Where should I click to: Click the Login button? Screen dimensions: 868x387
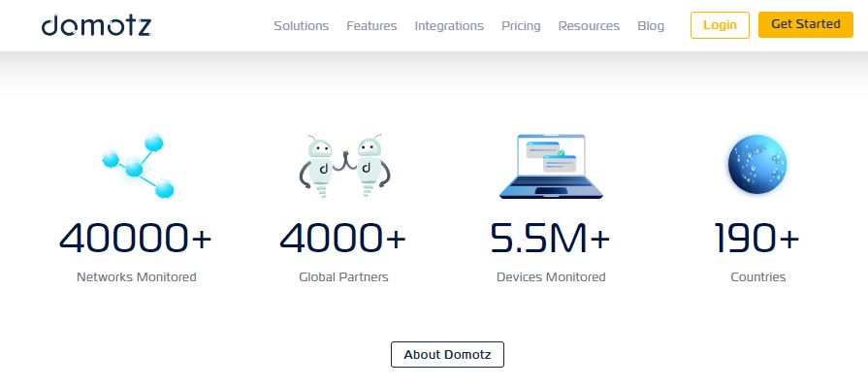point(720,25)
